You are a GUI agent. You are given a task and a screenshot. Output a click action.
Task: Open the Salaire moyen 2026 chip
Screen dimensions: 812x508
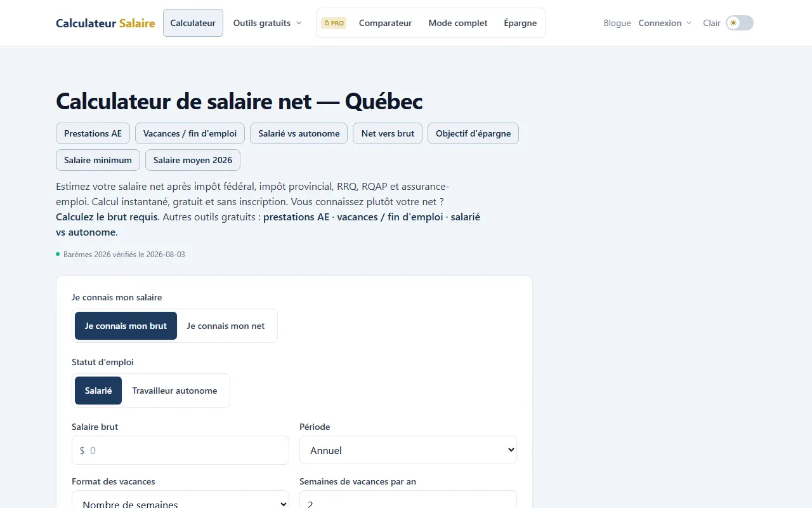pyautogui.click(x=193, y=160)
